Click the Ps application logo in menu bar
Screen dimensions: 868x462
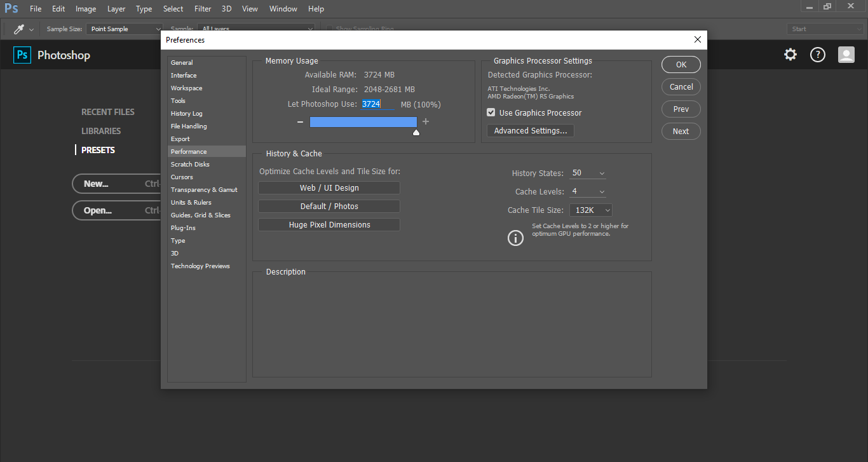coord(11,9)
